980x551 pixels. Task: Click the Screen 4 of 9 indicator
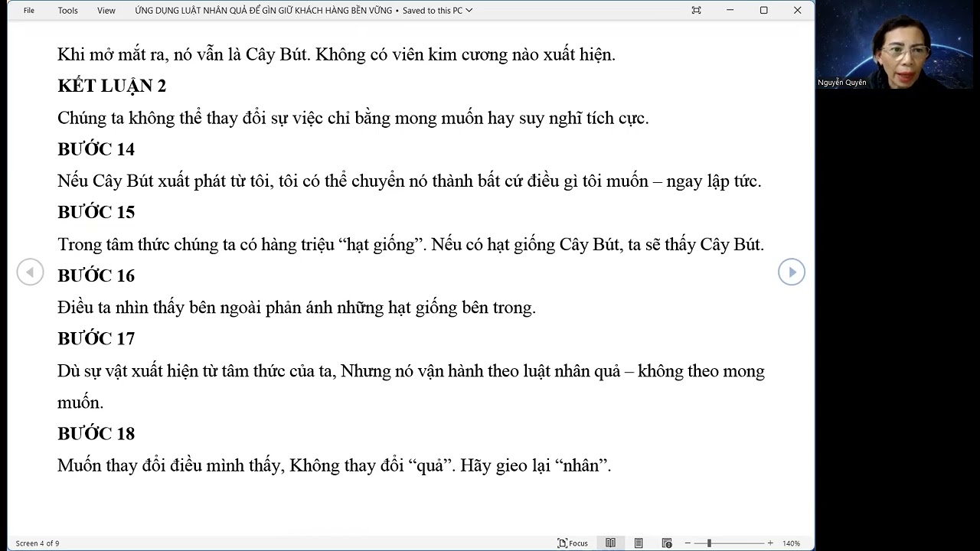[x=38, y=543]
